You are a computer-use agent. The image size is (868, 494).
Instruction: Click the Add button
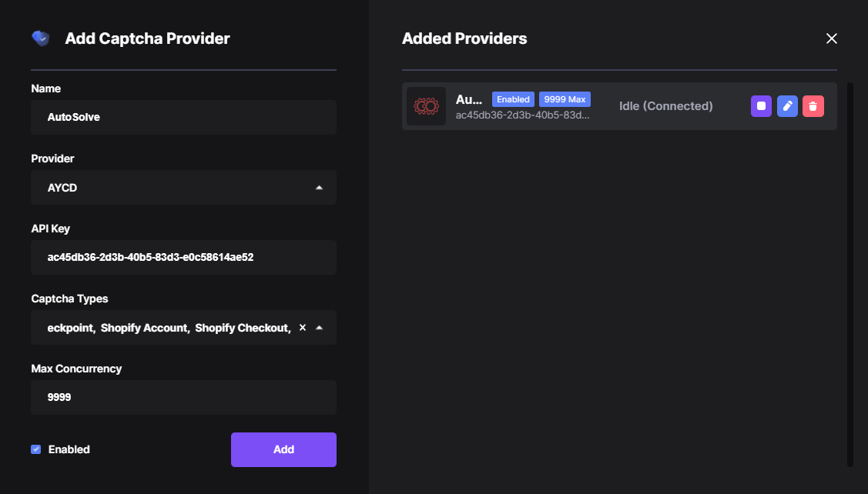coord(283,449)
